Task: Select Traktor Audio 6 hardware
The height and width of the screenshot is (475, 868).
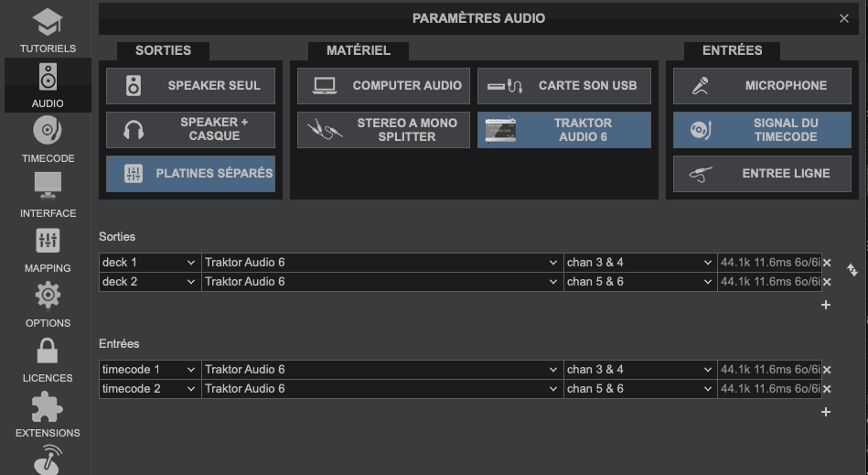Action: click(564, 130)
